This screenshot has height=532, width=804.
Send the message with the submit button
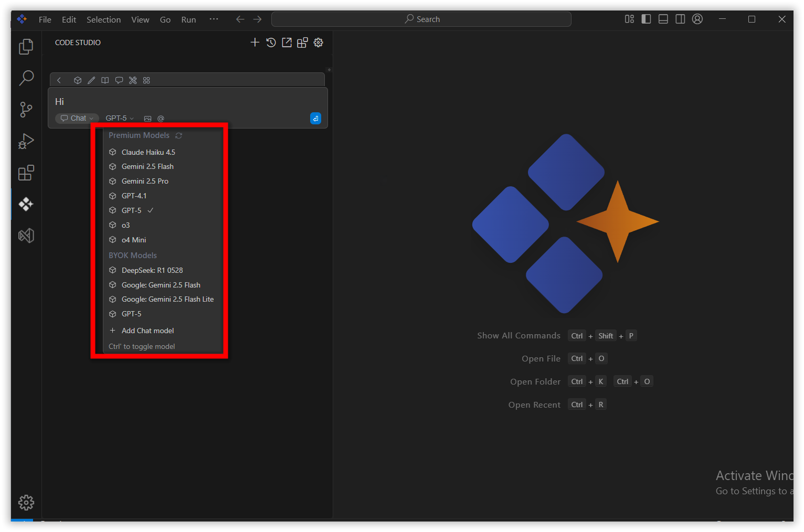tap(315, 119)
